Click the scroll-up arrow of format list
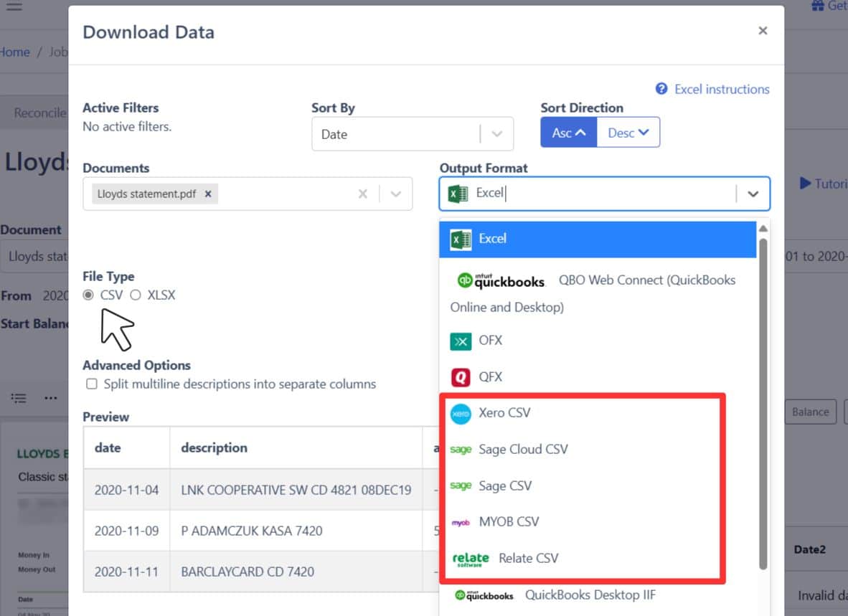This screenshot has height=616, width=848. [x=763, y=229]
